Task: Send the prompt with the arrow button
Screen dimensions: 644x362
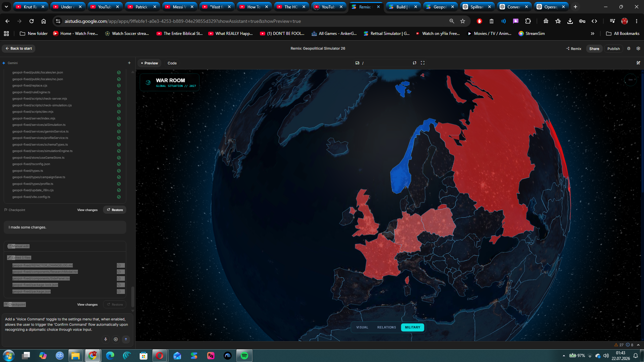Action: click(126, 339)
